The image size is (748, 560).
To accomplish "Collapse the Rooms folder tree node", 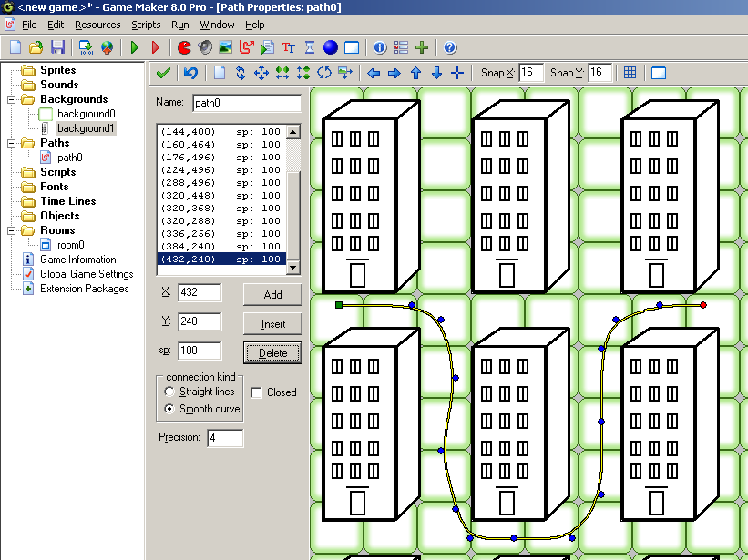I will pos(12,230).
